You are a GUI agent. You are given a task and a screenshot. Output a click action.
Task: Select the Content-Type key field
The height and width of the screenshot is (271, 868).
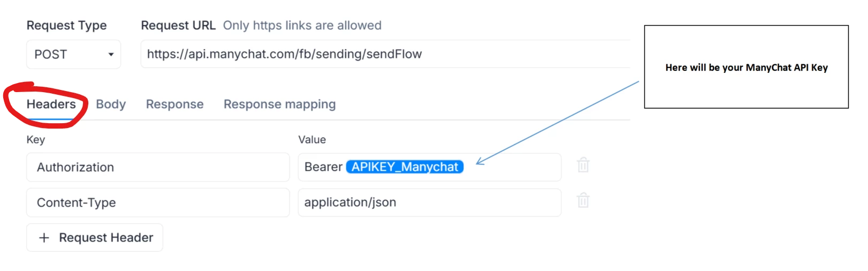158,202
